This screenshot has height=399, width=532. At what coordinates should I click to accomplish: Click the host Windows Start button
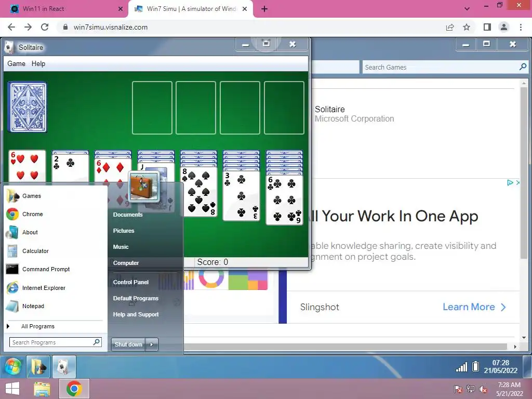pos(12,389)
